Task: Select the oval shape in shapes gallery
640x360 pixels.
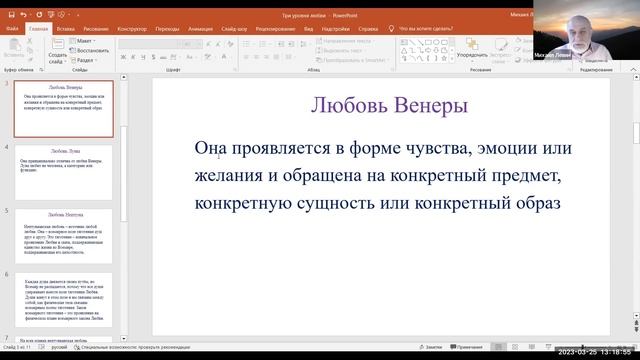Action: pos(436,42)
